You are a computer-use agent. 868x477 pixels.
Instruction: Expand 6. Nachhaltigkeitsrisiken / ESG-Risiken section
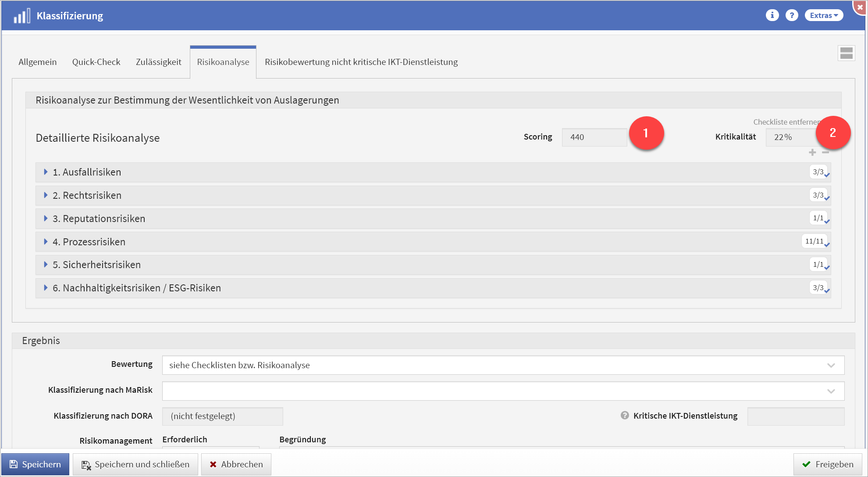tap(136, 288)
